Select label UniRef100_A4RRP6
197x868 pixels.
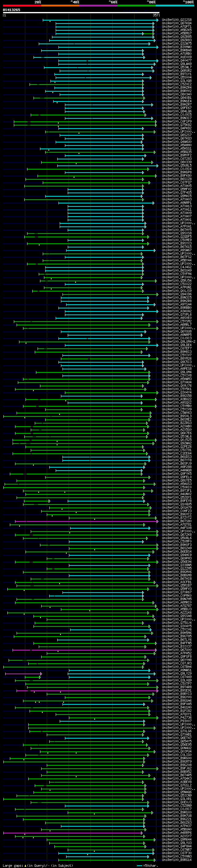click(177, 833)
